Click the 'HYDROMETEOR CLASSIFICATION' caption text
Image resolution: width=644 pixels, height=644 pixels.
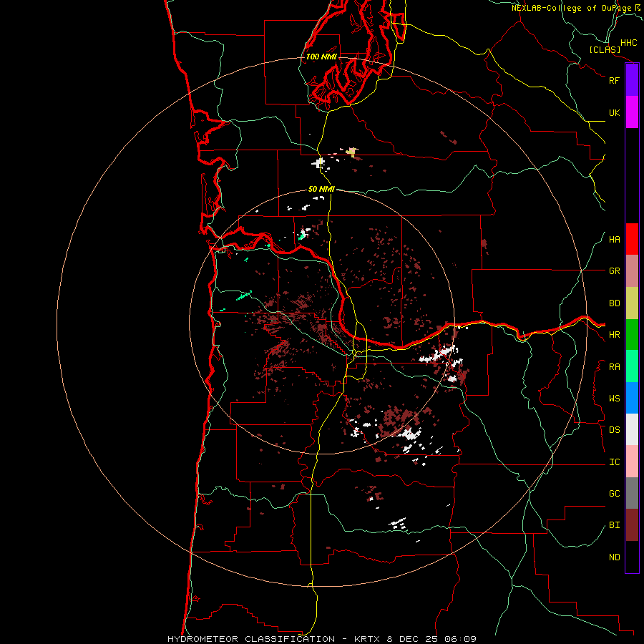point(251,639)
